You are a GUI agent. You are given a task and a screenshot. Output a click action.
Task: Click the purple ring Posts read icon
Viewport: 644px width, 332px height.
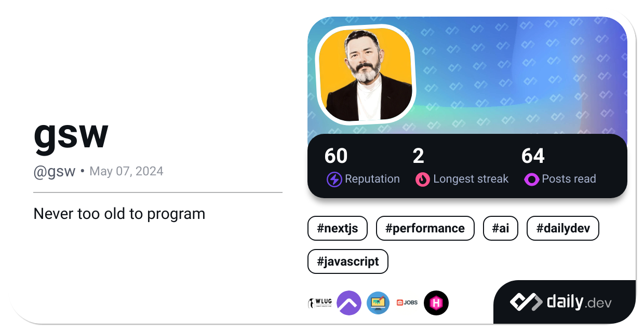coord(531,179)
